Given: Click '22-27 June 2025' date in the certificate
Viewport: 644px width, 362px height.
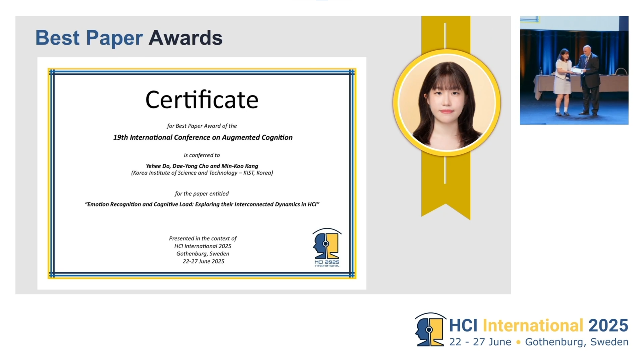Looking at the screenshot, I should 203,261.
